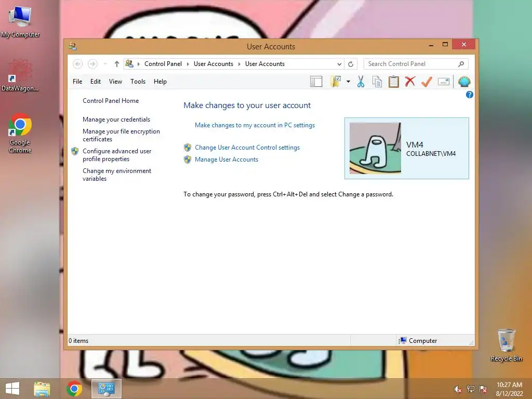Click the search magnifier icon

pos(461,64)
